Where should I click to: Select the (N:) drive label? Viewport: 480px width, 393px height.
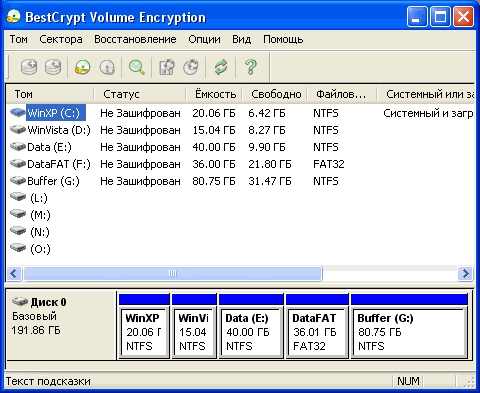click(40, 232)
